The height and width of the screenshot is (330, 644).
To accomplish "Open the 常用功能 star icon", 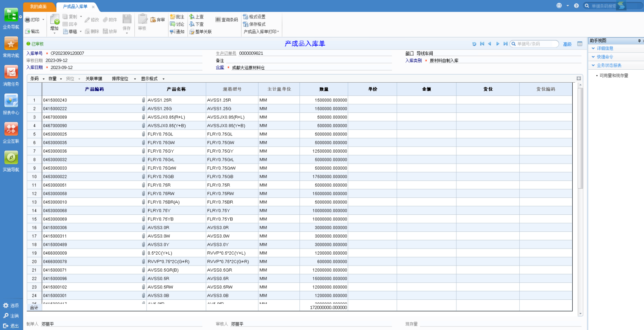I will tap(11, 44).
